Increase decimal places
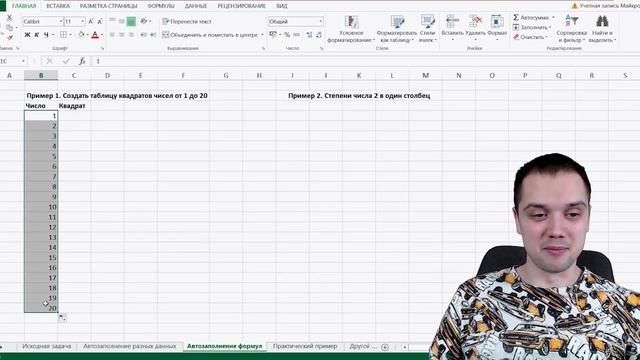The width and height of the screenshot is (640, 360). pos(309,35)
